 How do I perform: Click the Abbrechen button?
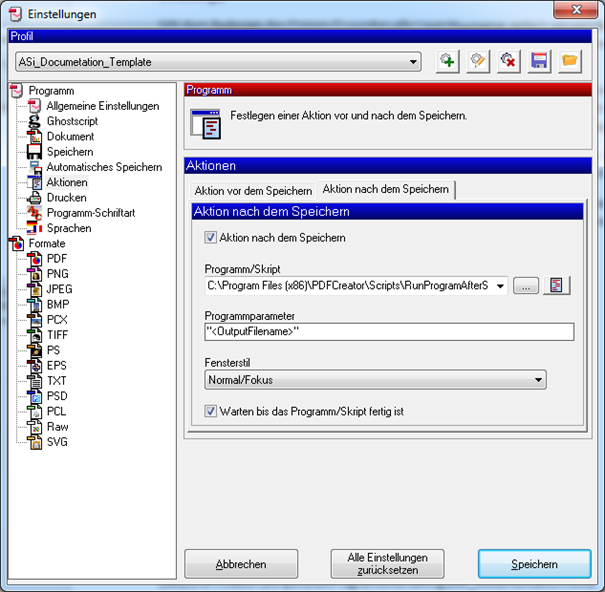[x=241, y=564]
